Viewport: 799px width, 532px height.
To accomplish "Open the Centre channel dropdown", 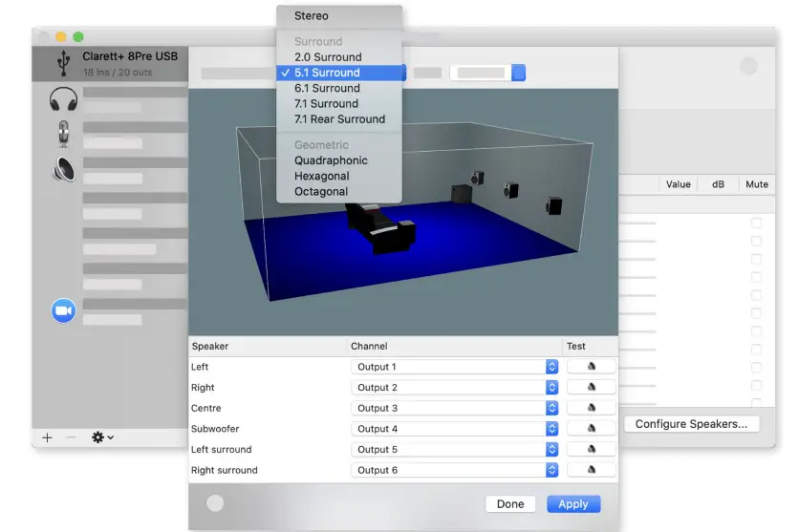I will (x=455, y=408).
